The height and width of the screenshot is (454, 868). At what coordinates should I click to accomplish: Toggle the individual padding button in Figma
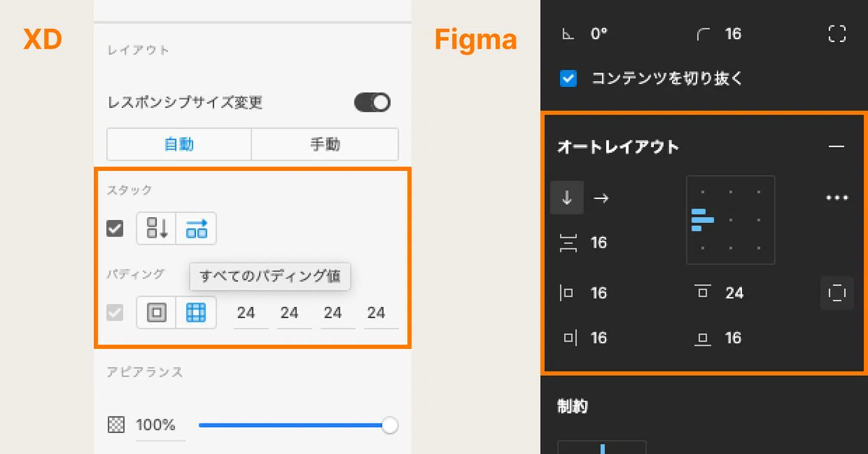837,293
